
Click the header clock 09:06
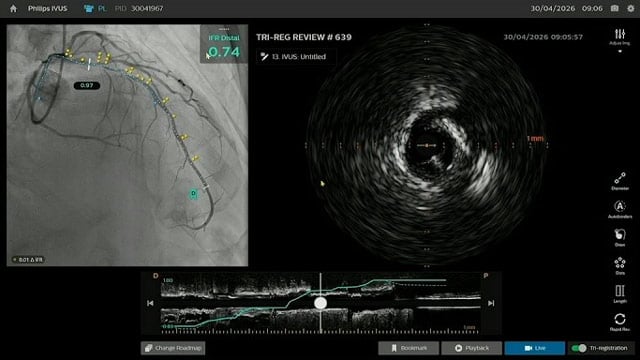pyautogui.click(x=592, y=9)
